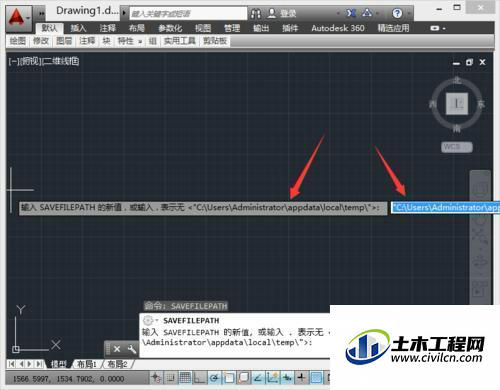The image size is (500, 390).
Task: Switch to the 注释 ribbon tab
Action: pos(107,28)
